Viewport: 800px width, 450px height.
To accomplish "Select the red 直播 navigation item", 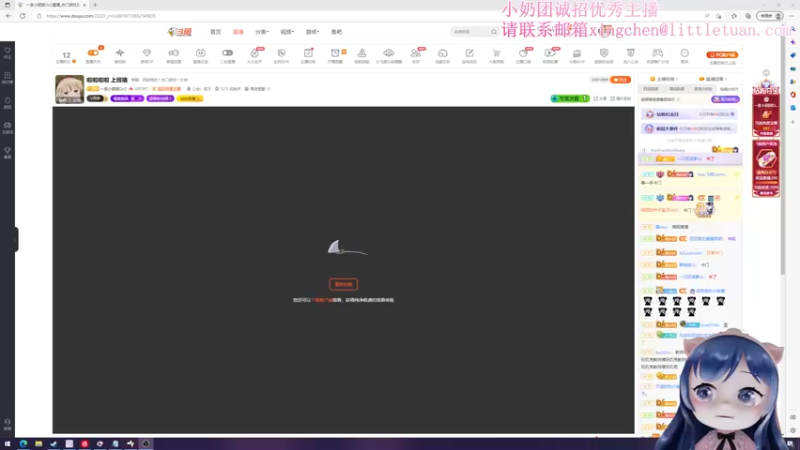I will tap(238, 32).
